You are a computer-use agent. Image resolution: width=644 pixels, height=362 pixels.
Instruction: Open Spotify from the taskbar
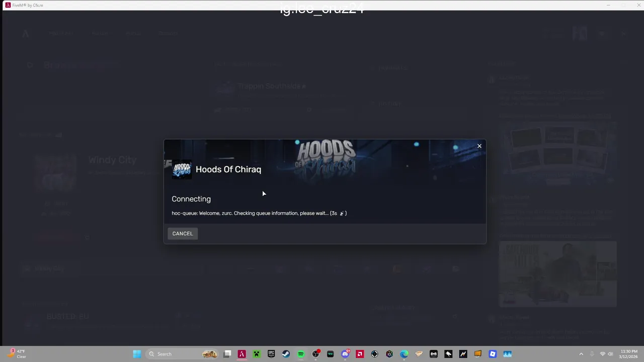(301, 354)
